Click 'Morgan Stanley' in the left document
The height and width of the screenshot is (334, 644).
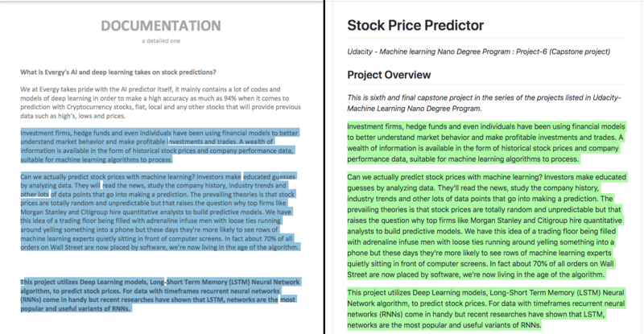[x=43, y=212]
